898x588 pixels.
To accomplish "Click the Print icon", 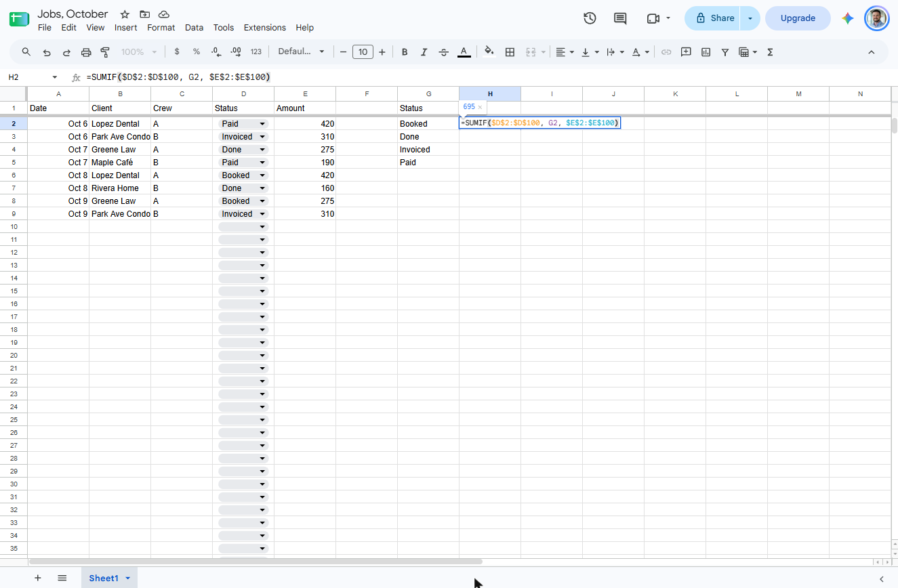I will [x=86, y=52].
